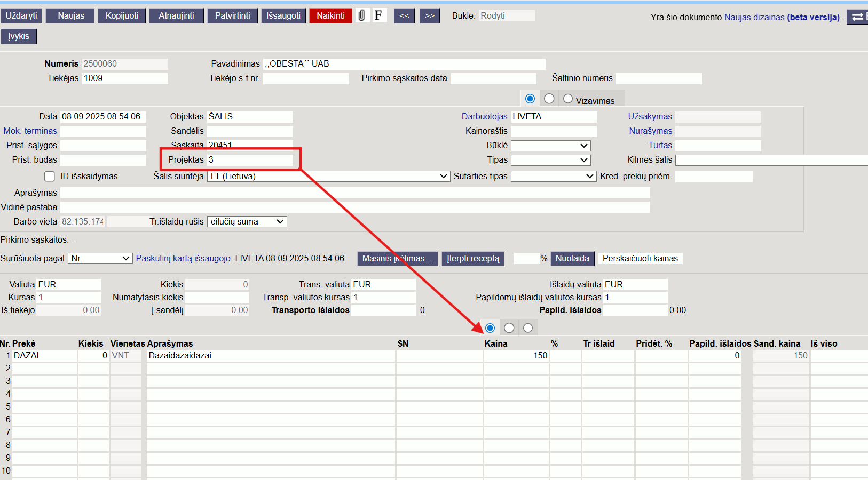Open the Surūšiuota pagal dropdown

100,258
